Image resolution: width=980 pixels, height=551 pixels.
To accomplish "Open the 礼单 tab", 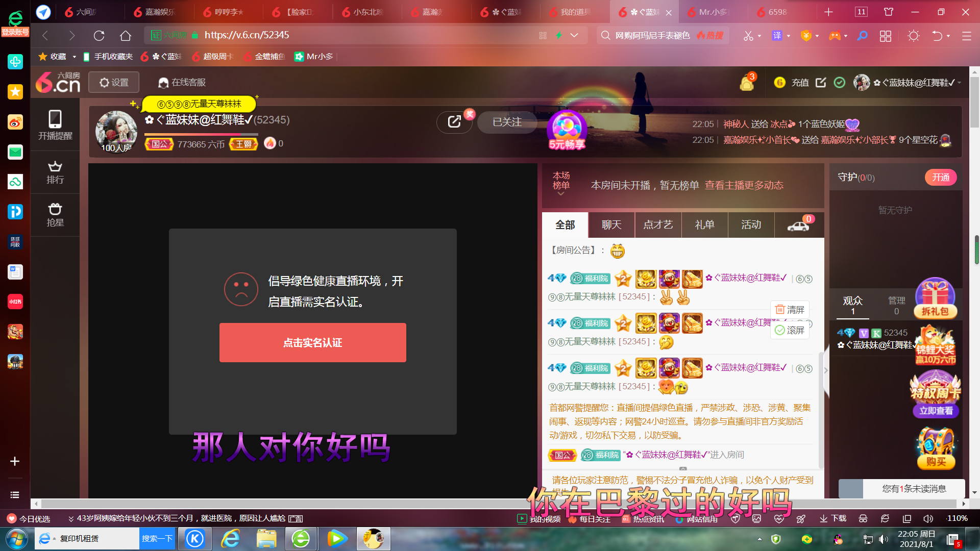I will (x=704, y=225).
